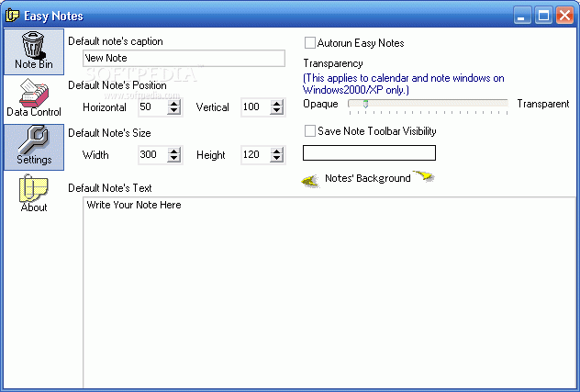
Task: Toggle Save Note Toolbar Visibility checkbox
Action: click(x=309, y=130)
